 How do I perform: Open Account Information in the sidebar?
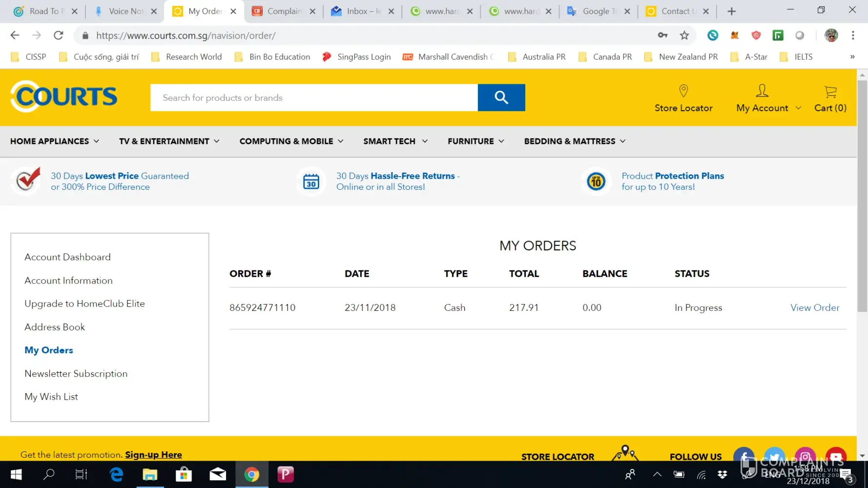(x=68, y=281)
